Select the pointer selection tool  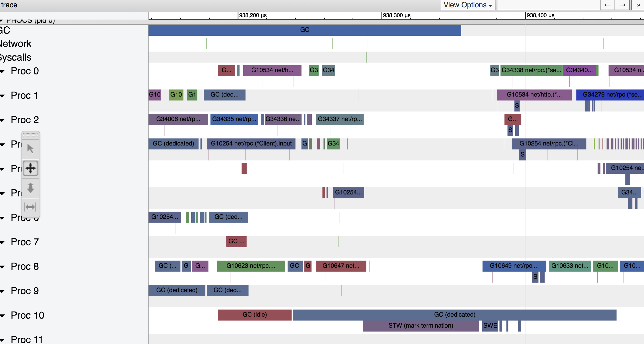[x=30, y=149]
